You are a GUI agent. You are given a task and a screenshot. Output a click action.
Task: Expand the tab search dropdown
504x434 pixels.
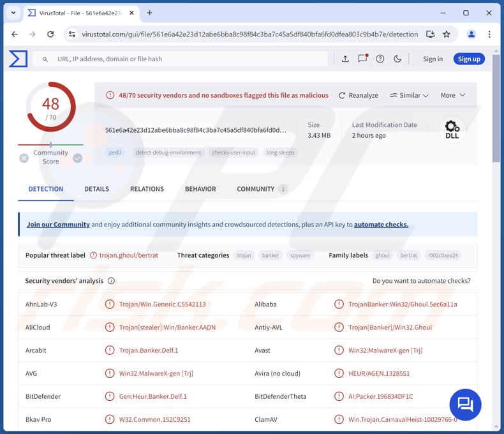click(x=13, y=13)
